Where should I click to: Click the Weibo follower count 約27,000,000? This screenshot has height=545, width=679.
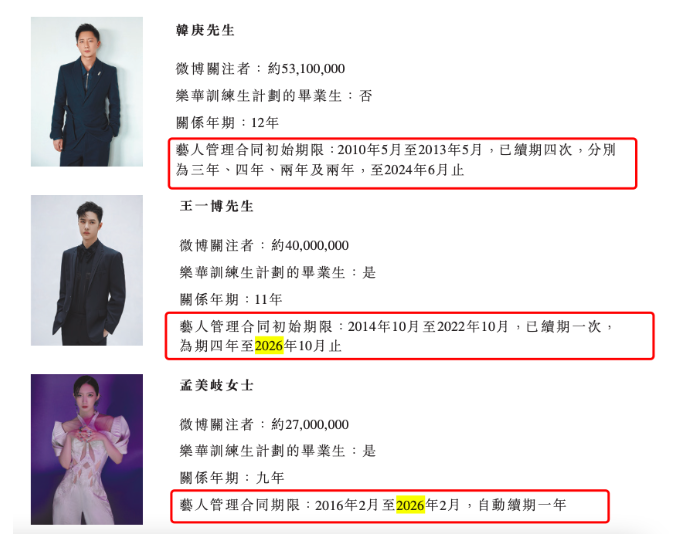click(x=310, y=424)
